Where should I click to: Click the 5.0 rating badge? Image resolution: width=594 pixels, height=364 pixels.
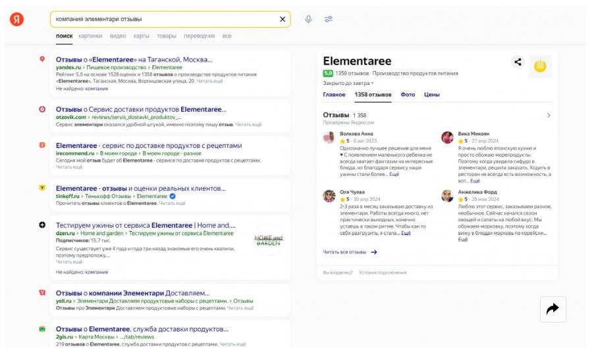pos(328,73)
